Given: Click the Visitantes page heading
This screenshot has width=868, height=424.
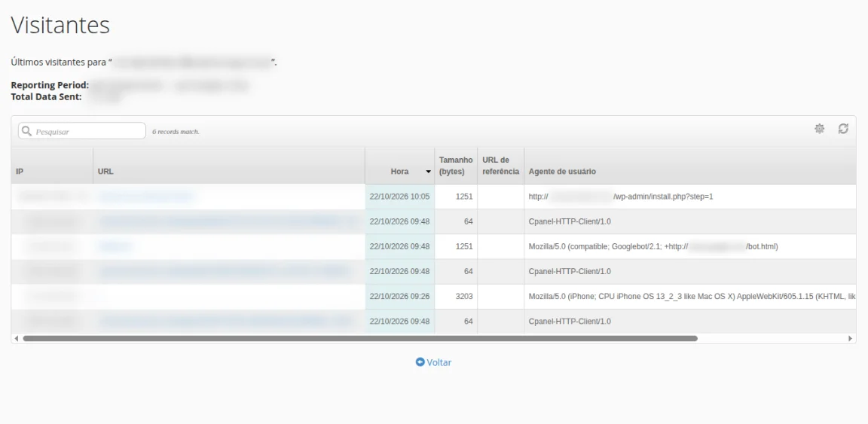Looking at the screenshot, I should [60, 26].
